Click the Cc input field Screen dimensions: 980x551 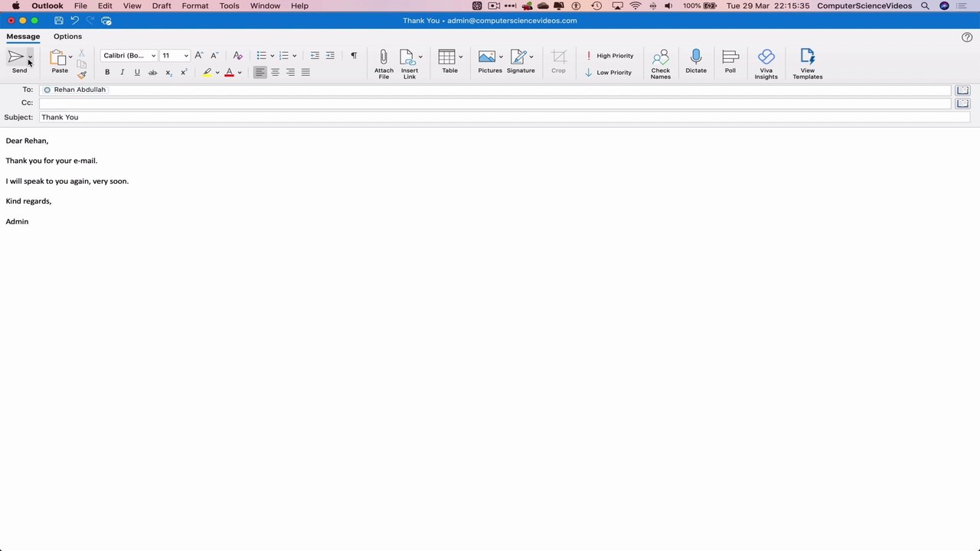tap(495, 103)
